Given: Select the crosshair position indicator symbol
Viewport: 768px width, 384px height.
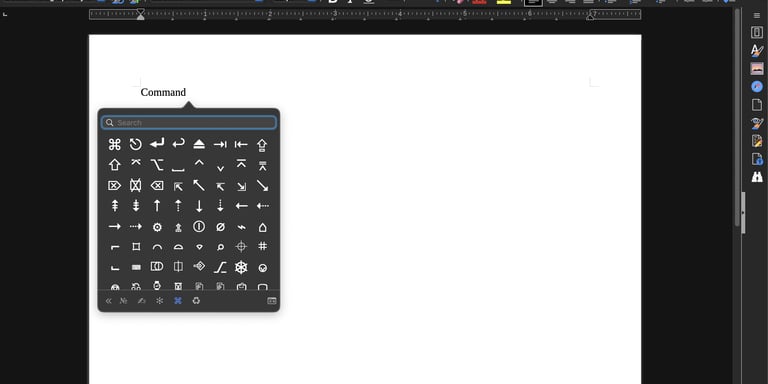Looking at the screenshot, I should tap(241, 246).
